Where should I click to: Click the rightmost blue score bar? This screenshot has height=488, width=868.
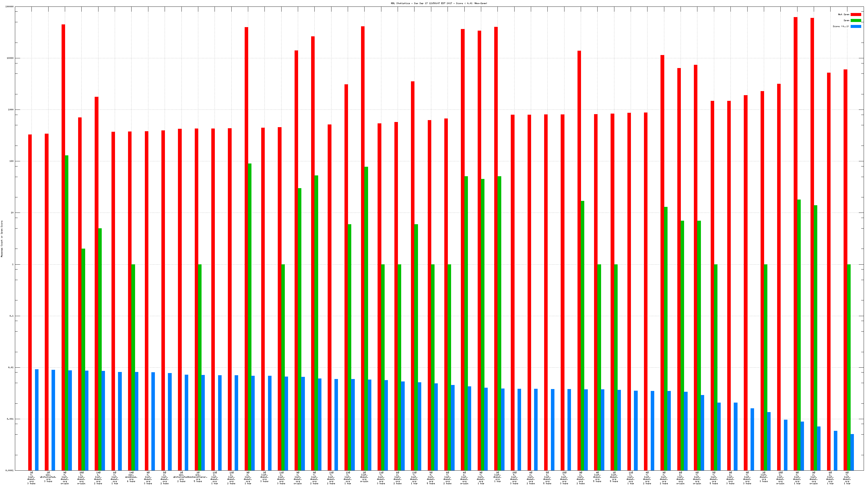(852, 452)
